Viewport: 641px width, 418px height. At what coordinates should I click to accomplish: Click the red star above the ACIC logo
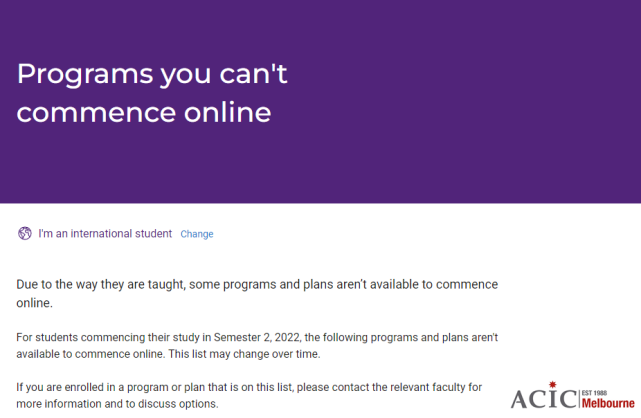click(552, 384)
